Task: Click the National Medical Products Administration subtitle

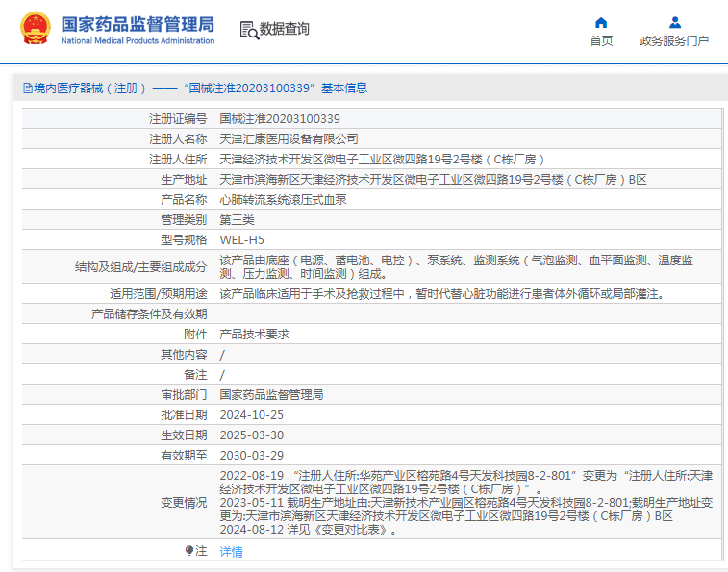Action: (x=138, y=40)
